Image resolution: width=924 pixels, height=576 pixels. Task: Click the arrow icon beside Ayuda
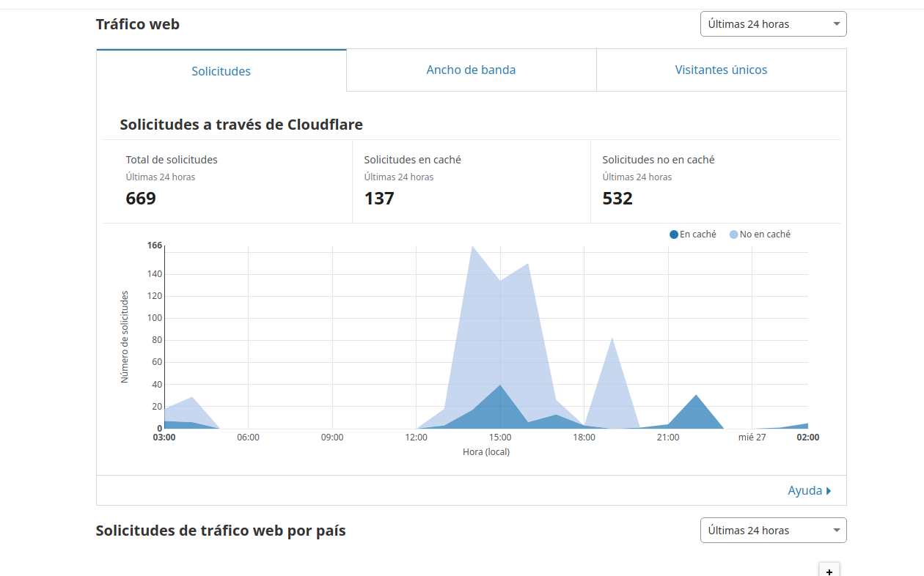point(829,491)
